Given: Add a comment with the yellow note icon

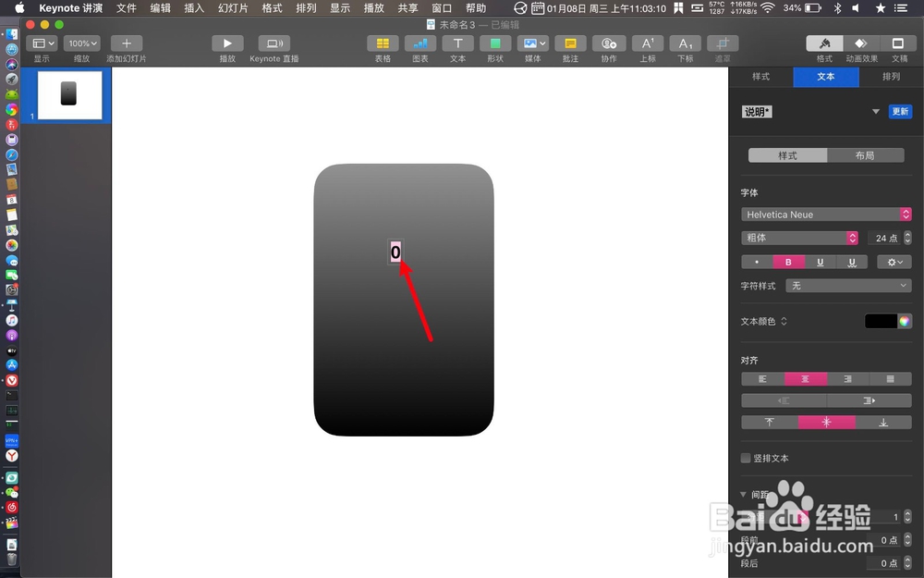Looking at the screenshot, I should coord(570,43).
